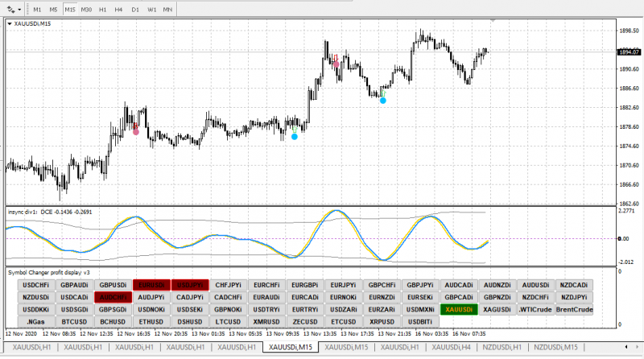The height and width of the screenshot is (359, 644).
Task: Select the BTCUSD symbol button
Action: (73, 321)
